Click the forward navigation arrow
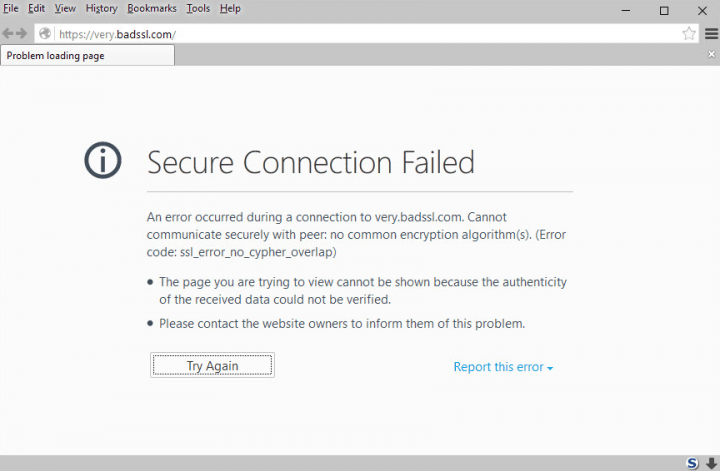This screenshot has width=720, height=471. (x=22, y=34)
